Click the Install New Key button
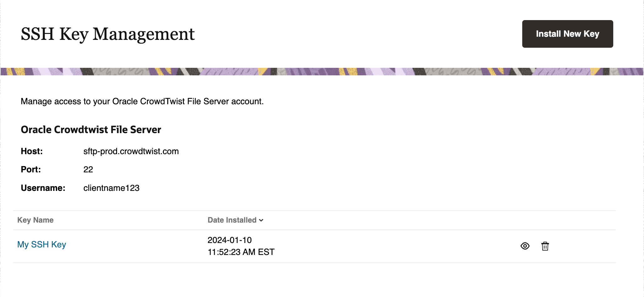 click(567, 34)
